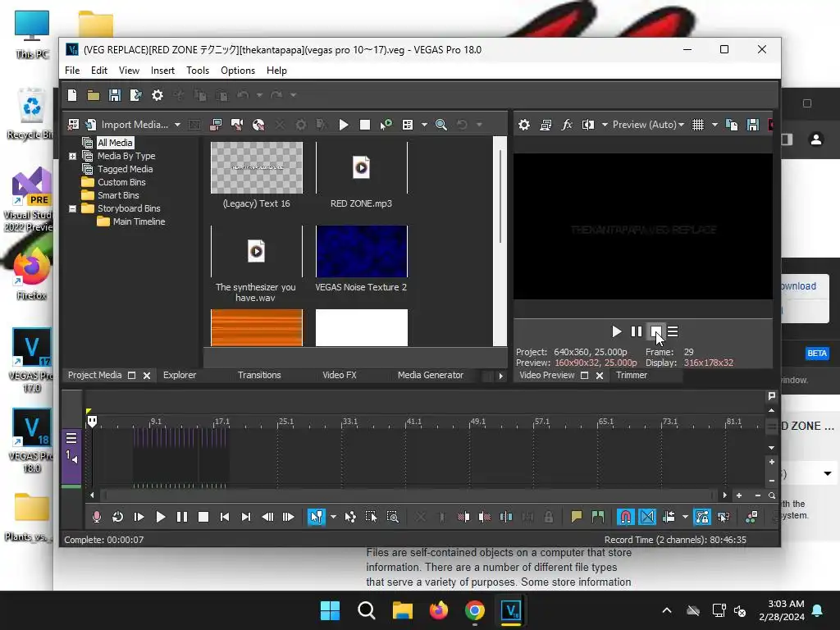The image size is (840, 630).
Task: Click the Render As icon in the main toolbar
Action: [135, 95]
